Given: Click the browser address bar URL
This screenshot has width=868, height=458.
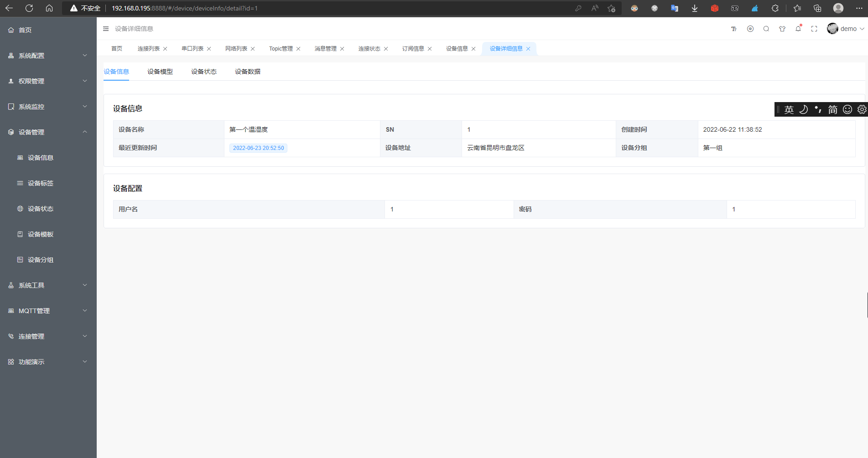Looking at the screenshot, I should coord(185,8).
